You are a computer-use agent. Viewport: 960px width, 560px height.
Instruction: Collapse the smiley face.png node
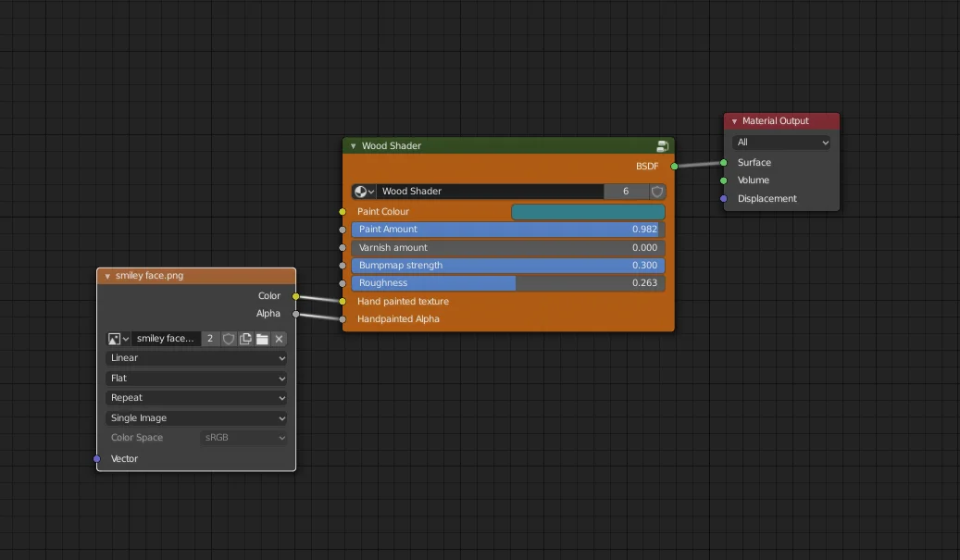coord(107,275)
